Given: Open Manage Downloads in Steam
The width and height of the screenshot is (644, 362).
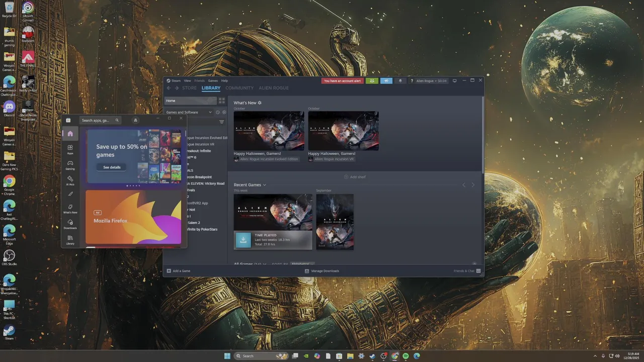Looking at the screenshot, I should pos(322,271).
